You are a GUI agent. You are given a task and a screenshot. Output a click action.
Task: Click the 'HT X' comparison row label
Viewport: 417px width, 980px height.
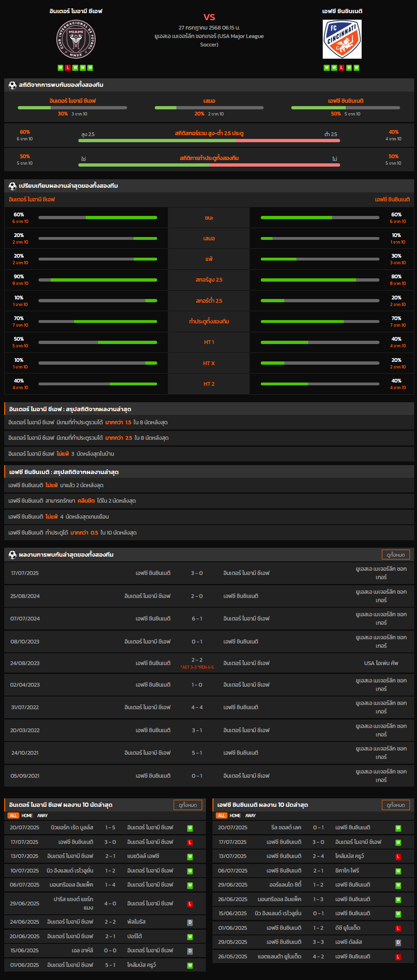coord(209,363)
